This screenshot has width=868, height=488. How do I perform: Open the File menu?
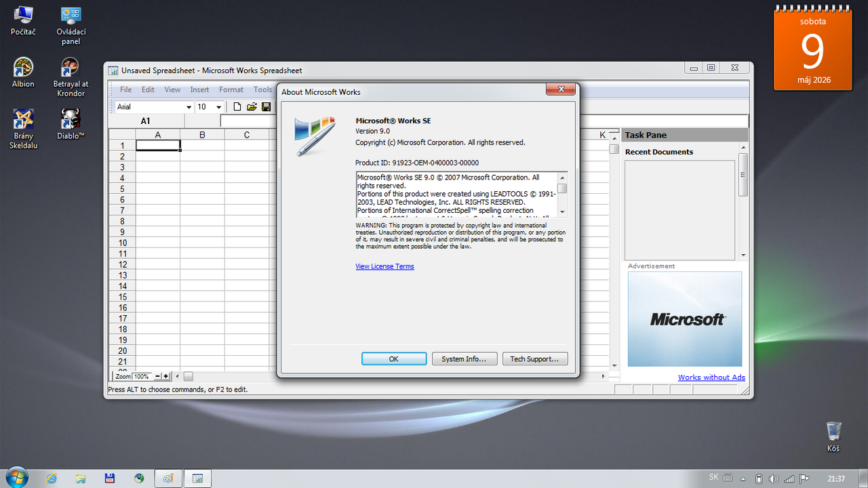[126, 89]
